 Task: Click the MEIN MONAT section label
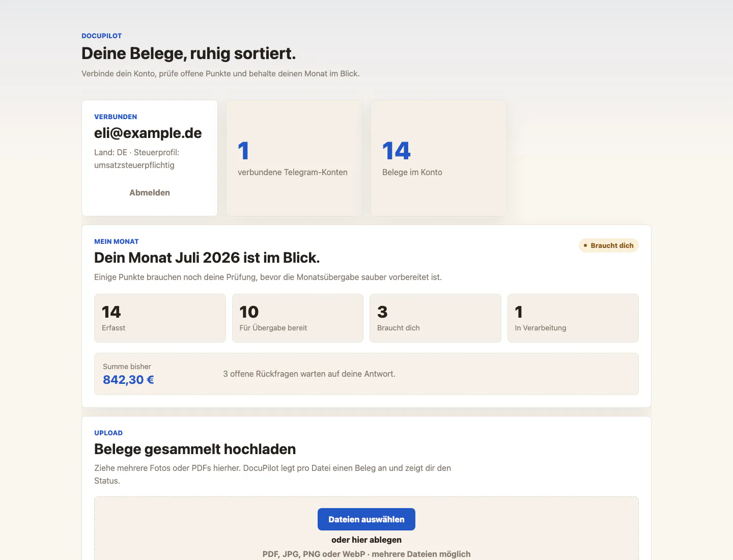coord(117,242)
